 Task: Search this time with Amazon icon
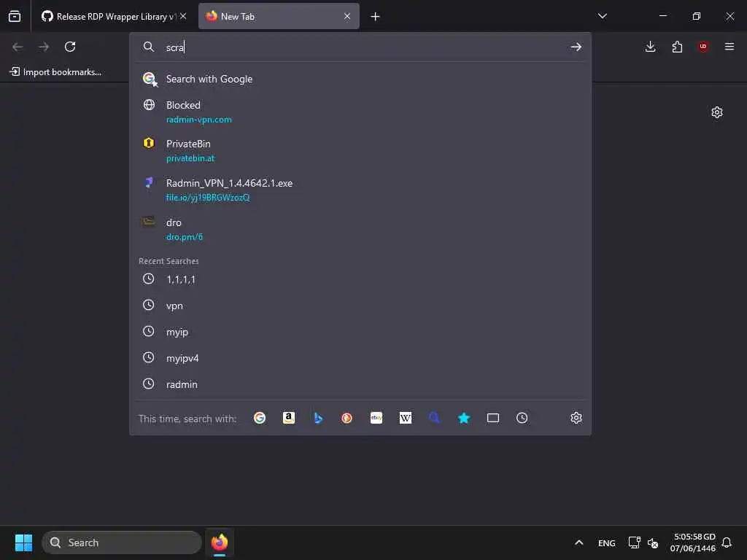coord(289,418)
